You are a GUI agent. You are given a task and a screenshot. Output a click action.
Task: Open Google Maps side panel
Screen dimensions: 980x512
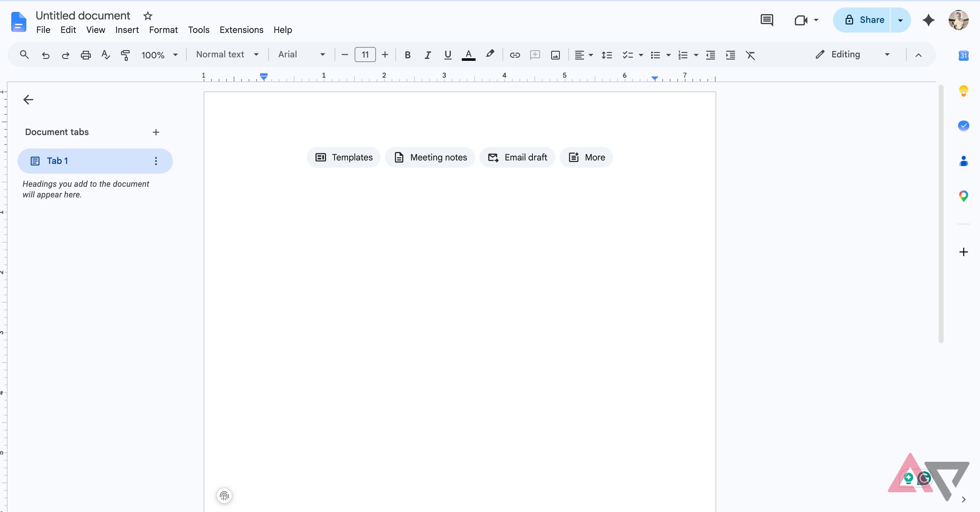tap(964, 196)
